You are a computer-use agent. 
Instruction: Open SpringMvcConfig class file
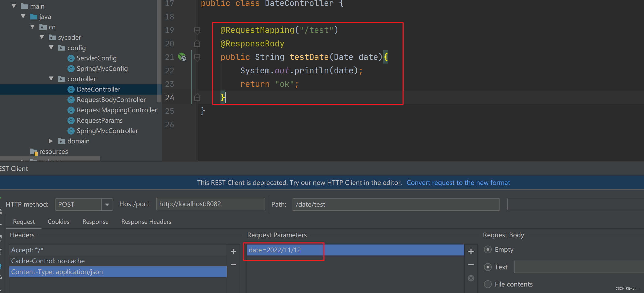pyautogui.click(x=102, y=68)
